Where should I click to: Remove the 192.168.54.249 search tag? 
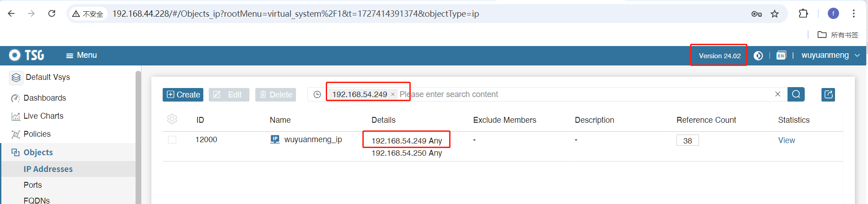393,94
